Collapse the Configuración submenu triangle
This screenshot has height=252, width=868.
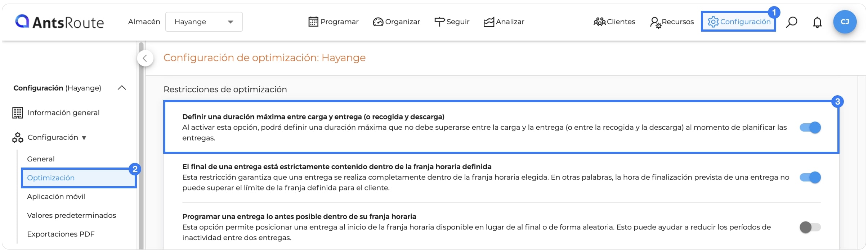coord(84,138)
